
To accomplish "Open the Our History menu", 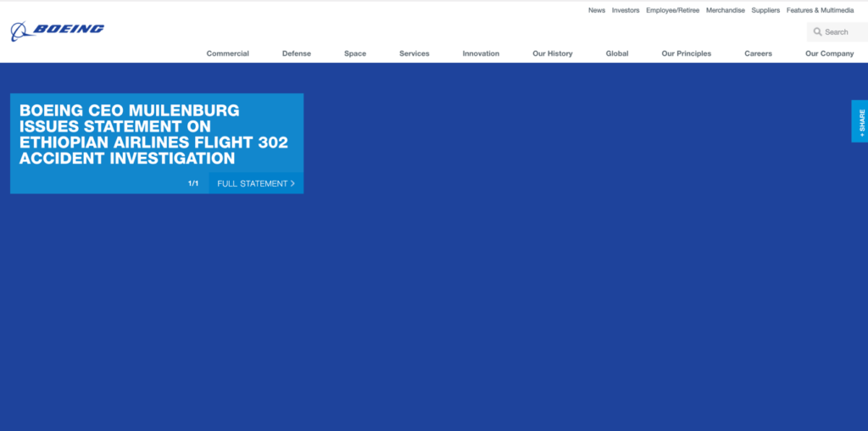I will [553, 53].
